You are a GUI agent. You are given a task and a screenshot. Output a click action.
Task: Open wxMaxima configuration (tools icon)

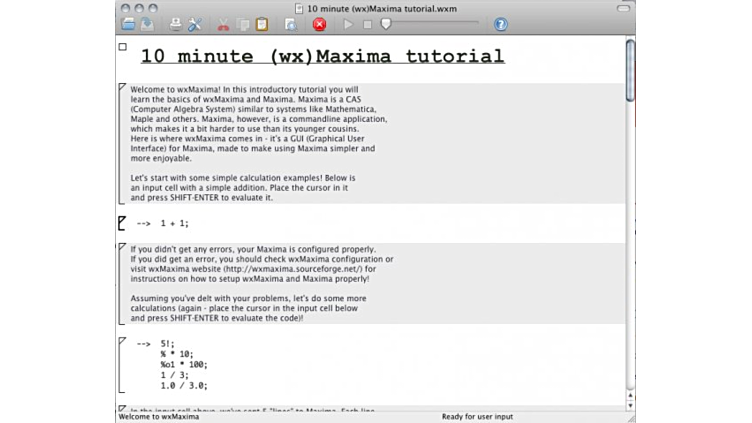click(x=195, y=24)
